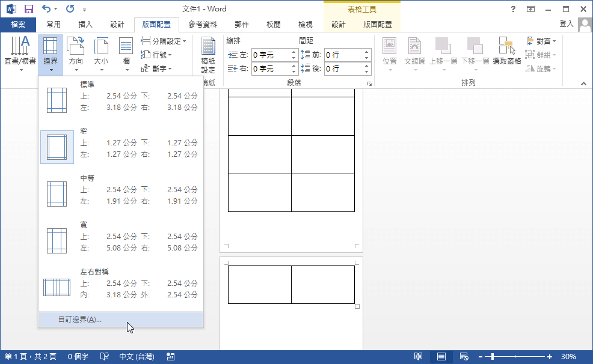This screenshot has height=364, width=593.
Task: Switch to Web 版面配置 view
Action: click(x=463, y=356)
